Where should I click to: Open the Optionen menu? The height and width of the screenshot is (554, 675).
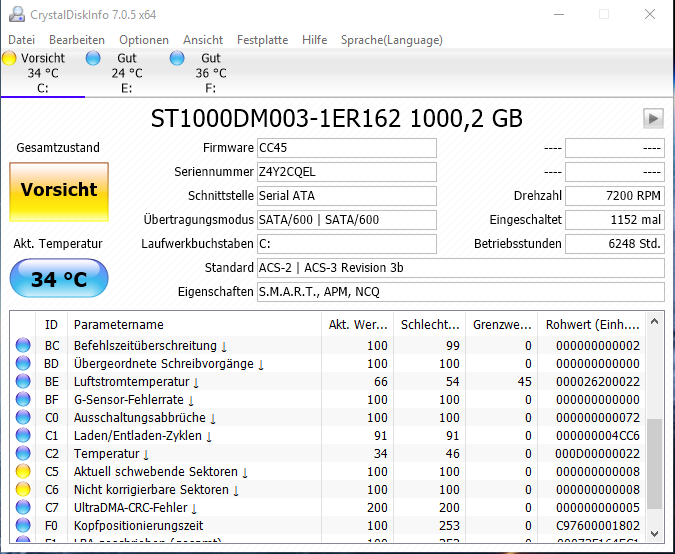coord(144,40)
